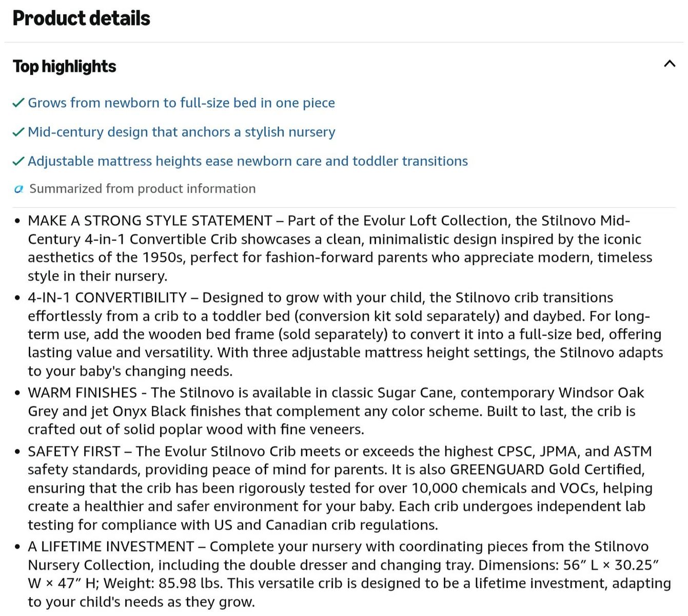The width and height of the screenshot is (688, 616).
Task: Click the bullet dot before A LIFETIME INVESTMENT
Action: 18,547
